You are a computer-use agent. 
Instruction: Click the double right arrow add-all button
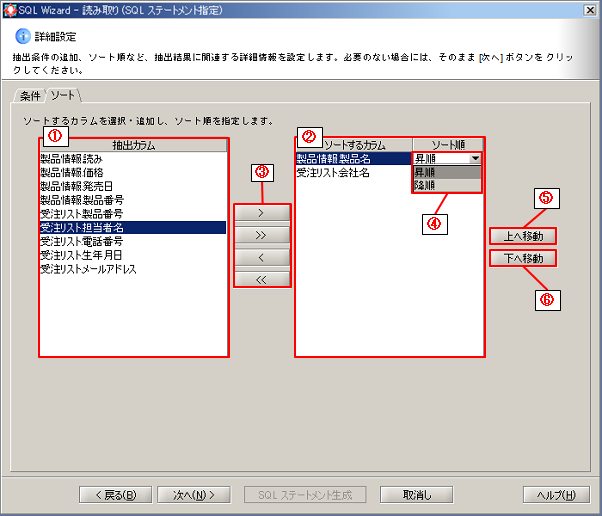click(262, 235)
